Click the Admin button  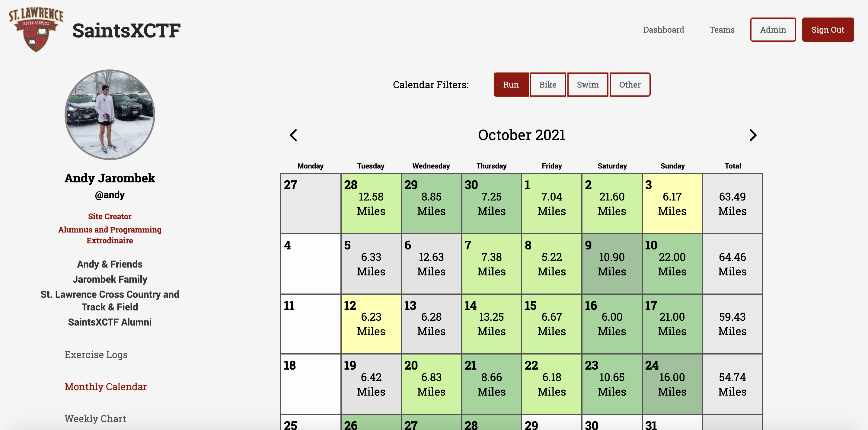point(773,30)
